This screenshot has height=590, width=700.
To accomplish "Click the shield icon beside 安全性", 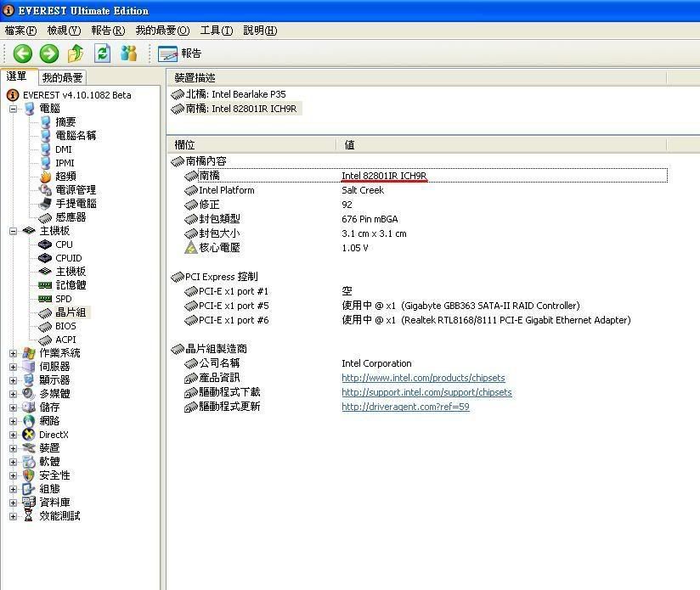I will [x=29, y=476].
